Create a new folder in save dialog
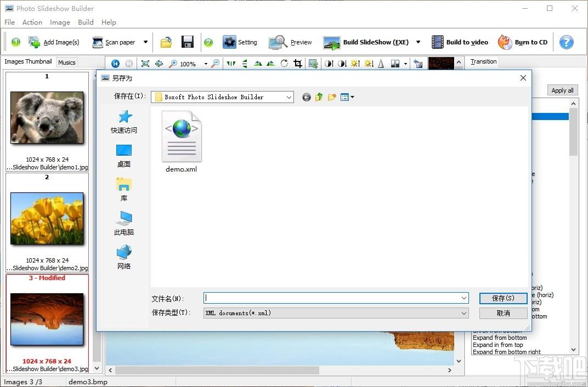Image resolution: width=588 pixels, height=387 pixels. (332, 97)
